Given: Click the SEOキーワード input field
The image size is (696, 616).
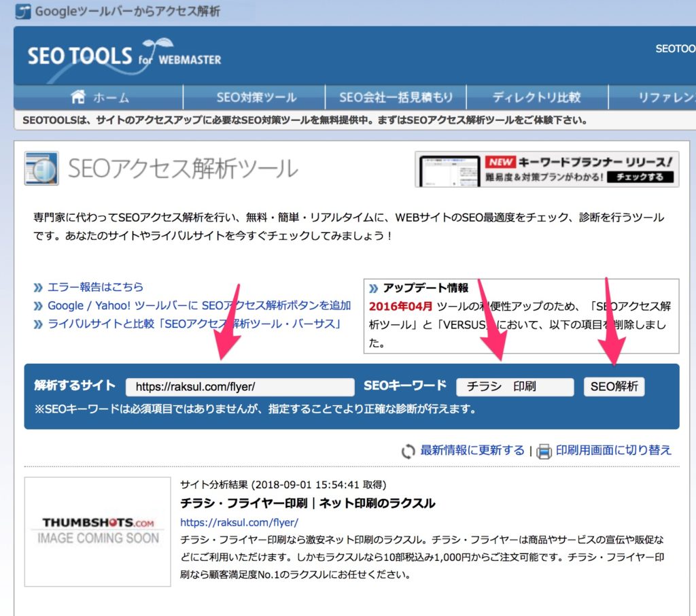Looking at the screenshot, I should tap(515, 387).
